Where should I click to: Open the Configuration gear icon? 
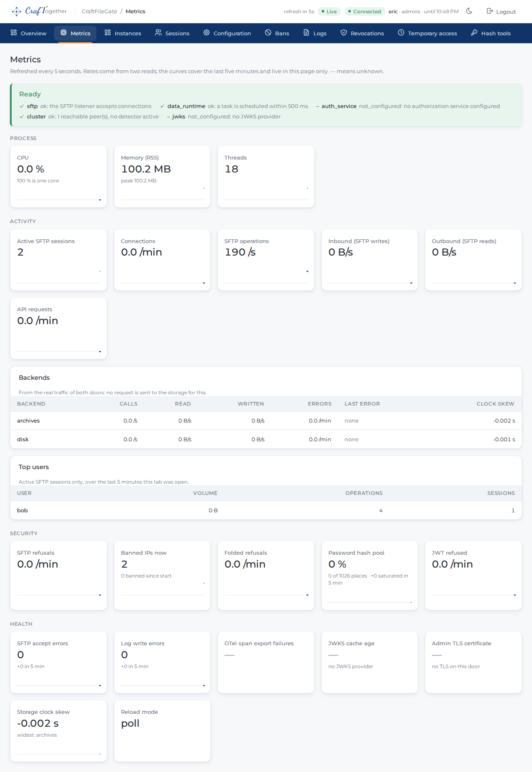[207, 33]
